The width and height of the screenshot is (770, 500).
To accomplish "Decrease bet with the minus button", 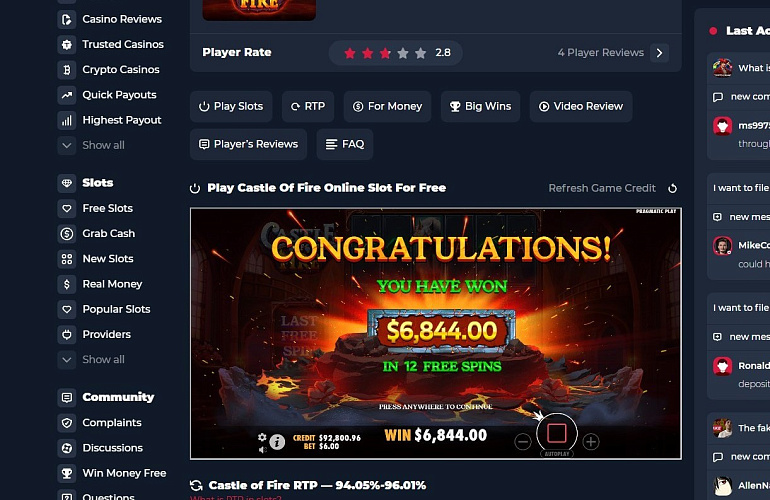I will pos(523,442).
